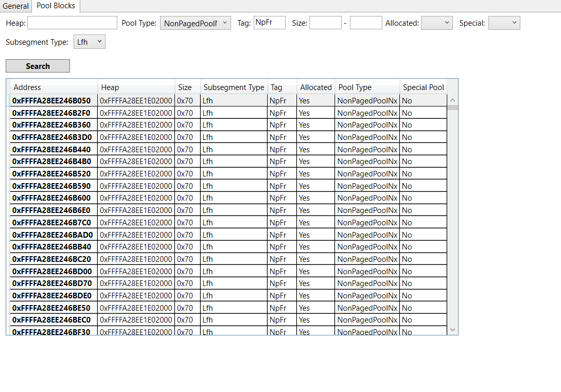Click Heap cell in row 0xFFFFA28EE246B050
The height and width of the screenshot is (392, 561).
[x=136, y=101]
